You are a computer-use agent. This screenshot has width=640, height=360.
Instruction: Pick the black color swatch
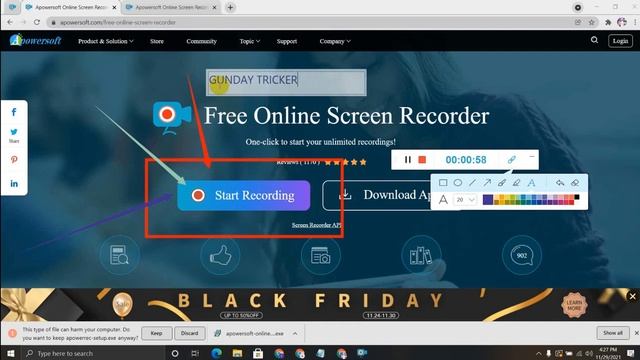tap(577, 198)
